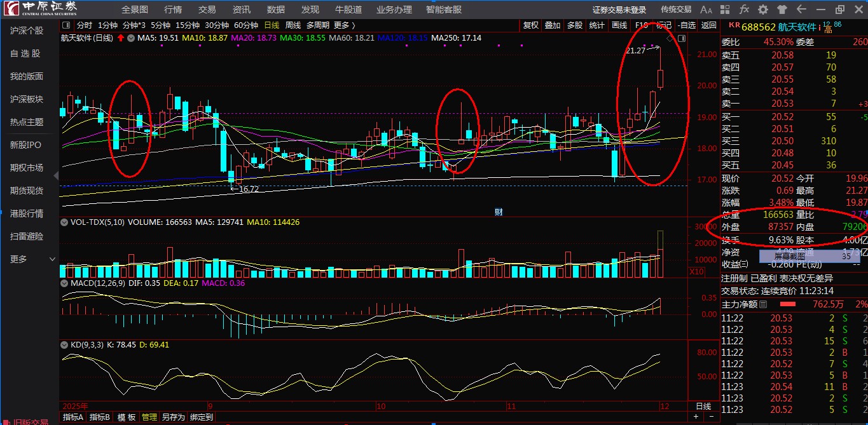Open the 日线 period selector at bottom right
The height and width of the screenshot is (425, 868).
[703, 406]
